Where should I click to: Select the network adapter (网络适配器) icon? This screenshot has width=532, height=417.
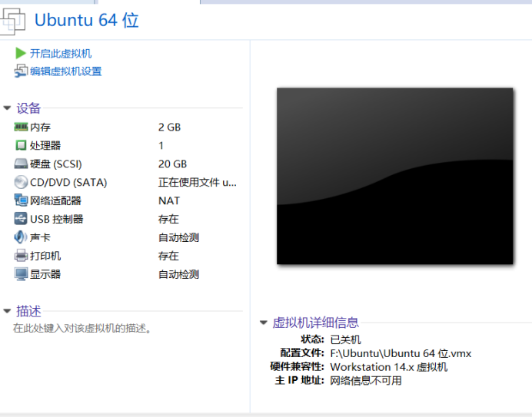click(x=21, y=200)
